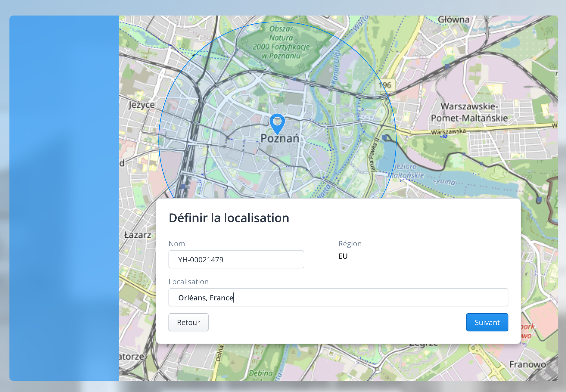Click the Poznań city label on the map
Viewport: 566px width, 392px height.
click(280, 138)
